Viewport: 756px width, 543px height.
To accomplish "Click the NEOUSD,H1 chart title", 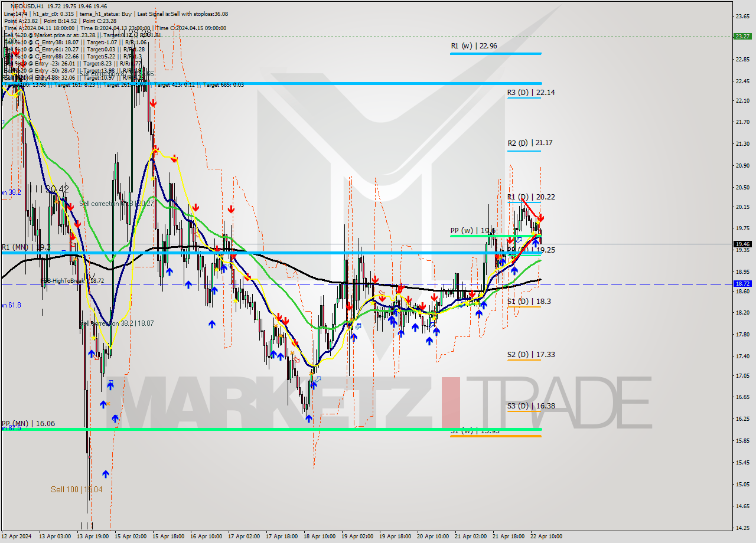I will click(x=27, y=6).
